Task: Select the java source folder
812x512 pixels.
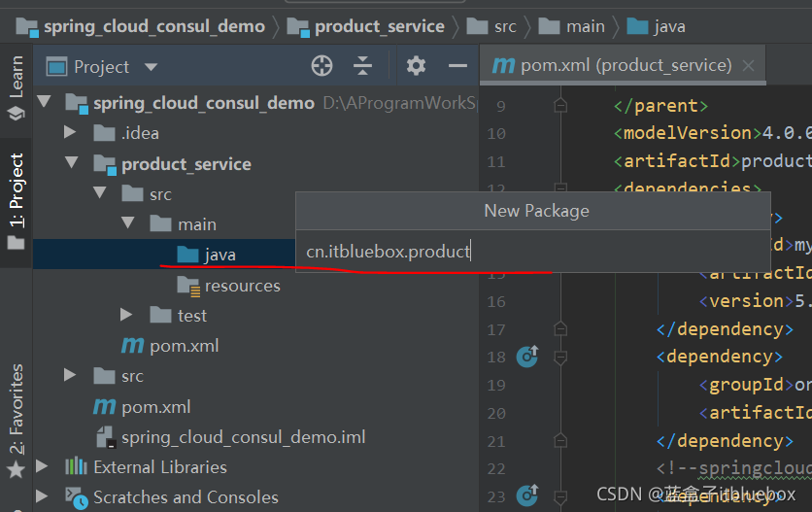Action: click(x=220, y=255)
